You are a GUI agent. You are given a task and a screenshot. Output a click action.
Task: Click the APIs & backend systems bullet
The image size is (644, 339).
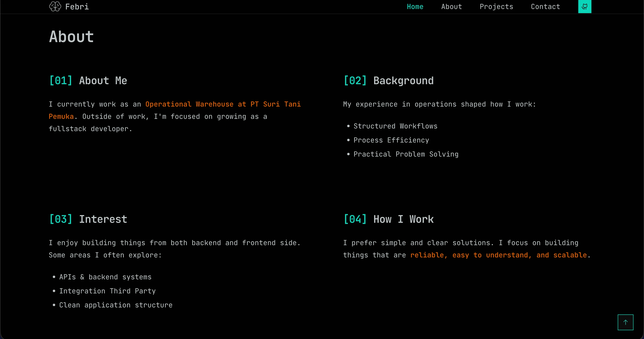[105, 277]
